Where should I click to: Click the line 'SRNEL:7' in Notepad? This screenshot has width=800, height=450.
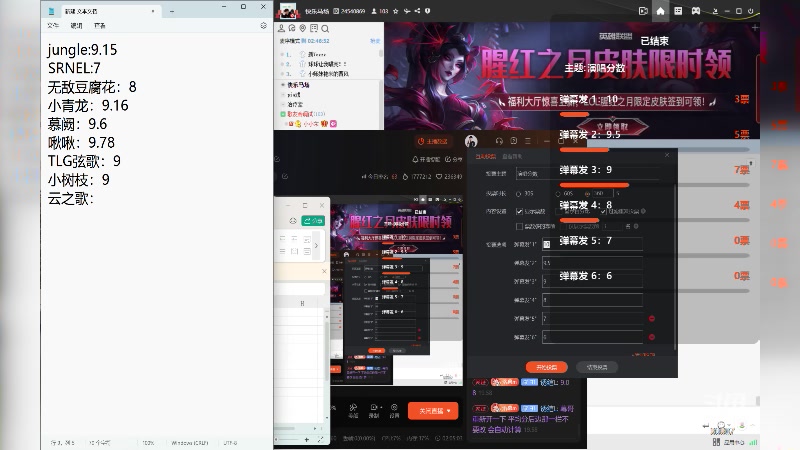click(74, 68)
